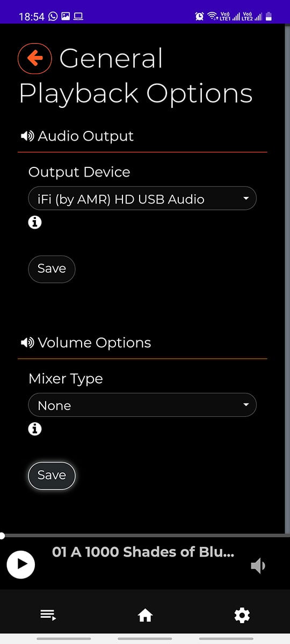The width and height of the screenshot is (290, 644).
Task: Tap the track title '01 A 1000 Shades of Blu...'
Action: click(x=143, y=552)
